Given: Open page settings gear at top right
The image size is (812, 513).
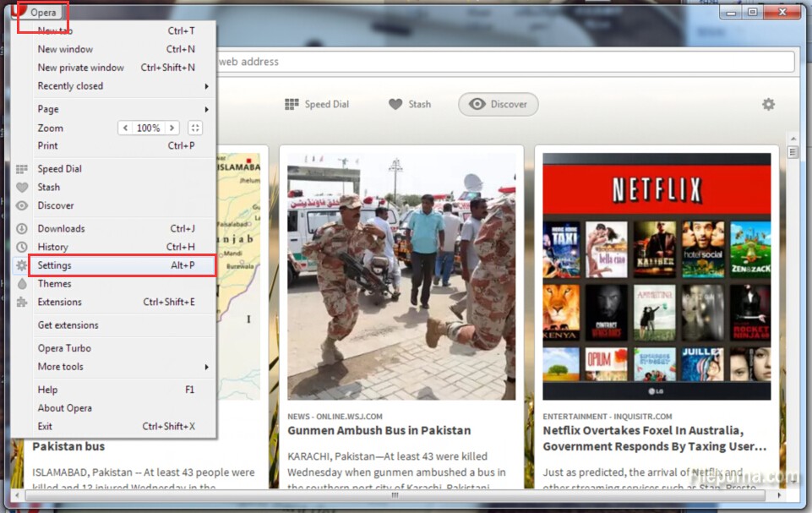Looking at the screenshot, I should [768, 104].
